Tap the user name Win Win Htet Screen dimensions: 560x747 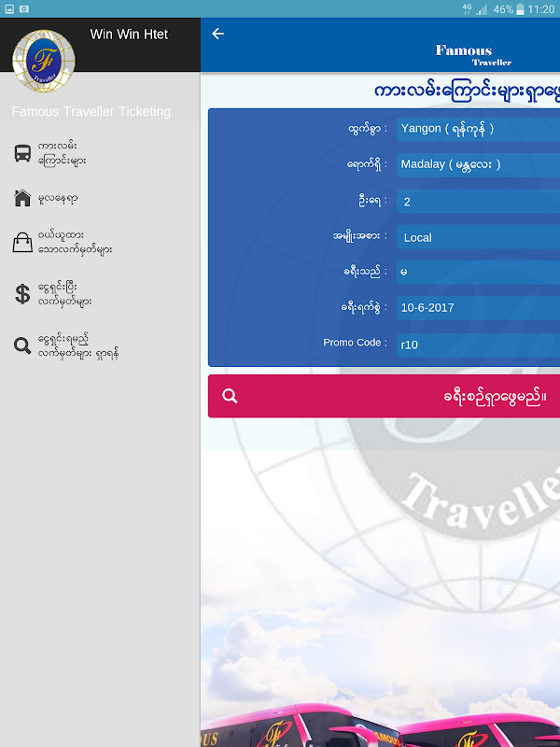[129, 35]
